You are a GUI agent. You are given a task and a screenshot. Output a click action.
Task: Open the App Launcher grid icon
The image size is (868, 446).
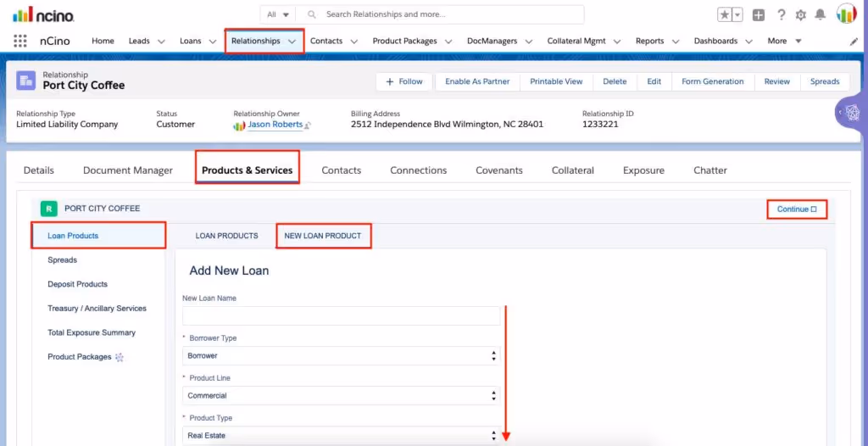20,41
